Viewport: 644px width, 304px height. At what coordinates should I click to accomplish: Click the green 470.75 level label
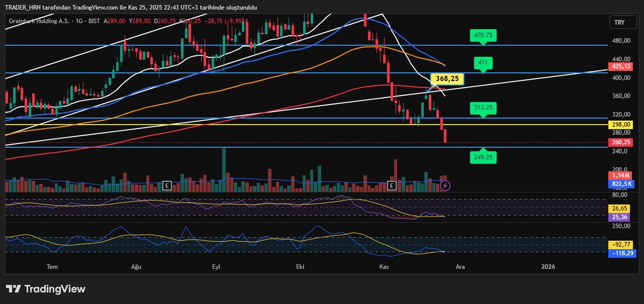[483, 35]
